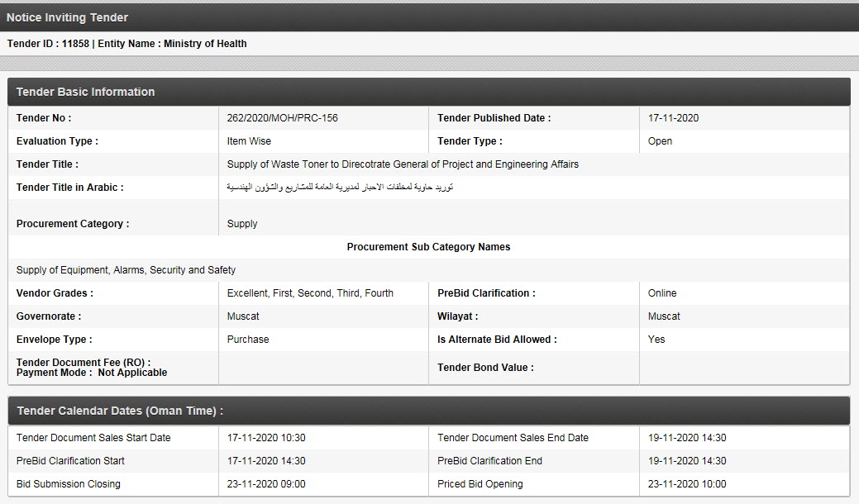Viewport: 859px width, 504px height.
Task: Click the Bid Submission Closing date value
Action: pyautogui.click(x=266, y=484)
